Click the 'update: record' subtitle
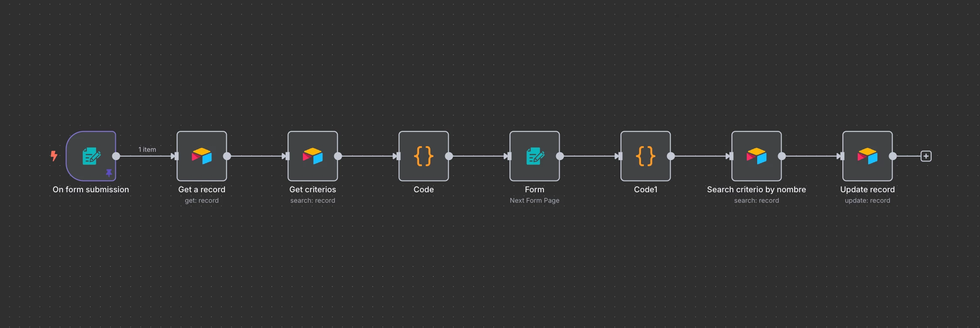This screenshot has height=328, width=980. coord(868,201)
